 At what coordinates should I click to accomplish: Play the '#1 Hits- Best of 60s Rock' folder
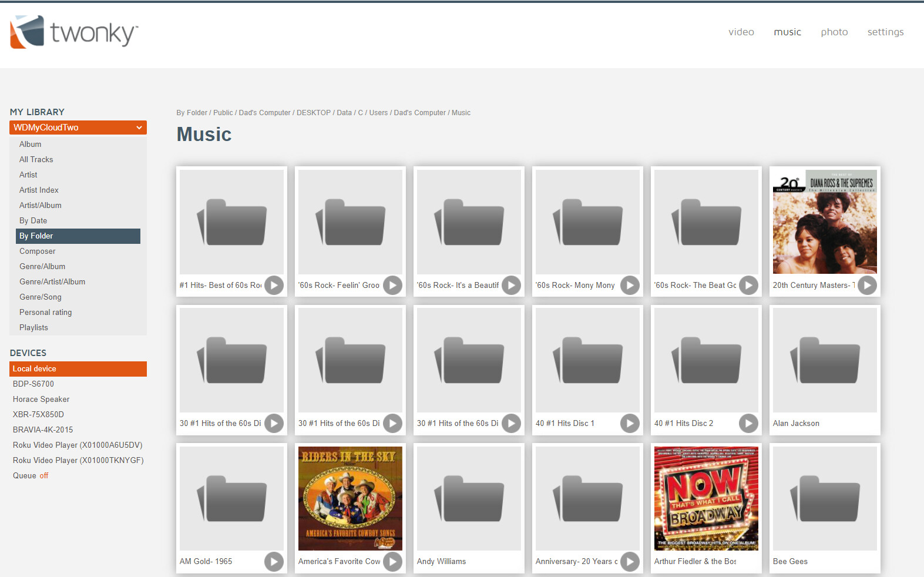(x=274, y=286)
